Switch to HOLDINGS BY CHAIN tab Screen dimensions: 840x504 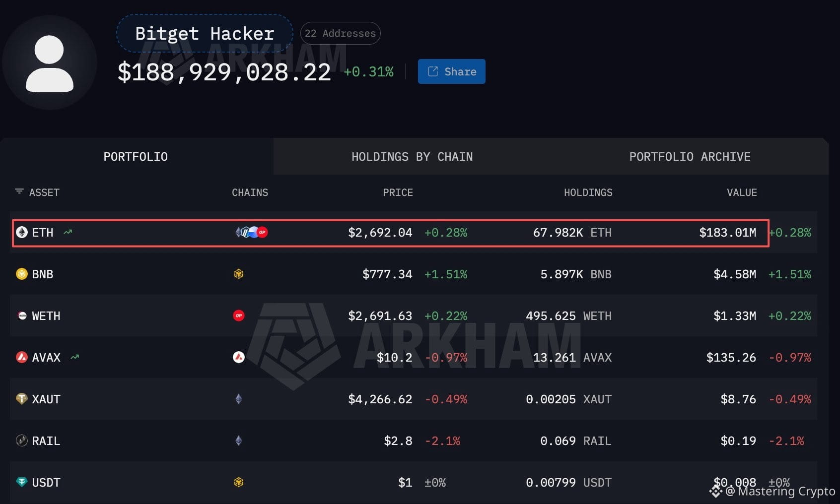click(x=412, y=157)
